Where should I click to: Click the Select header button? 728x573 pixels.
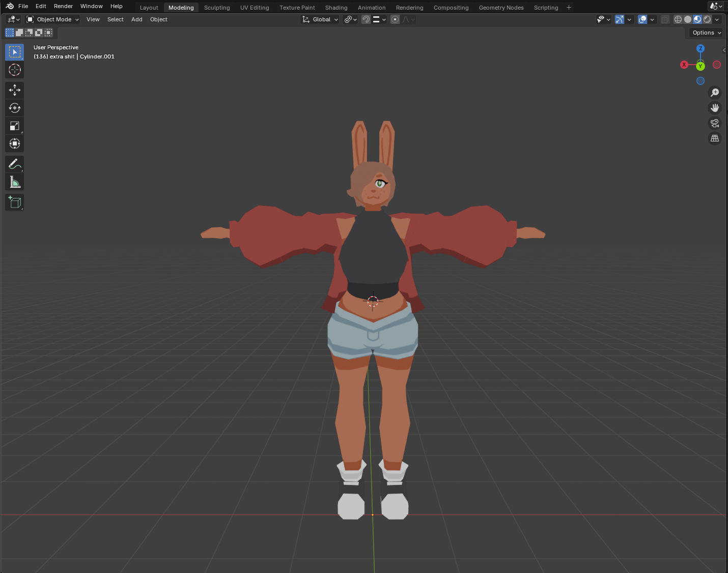(115, 19)
